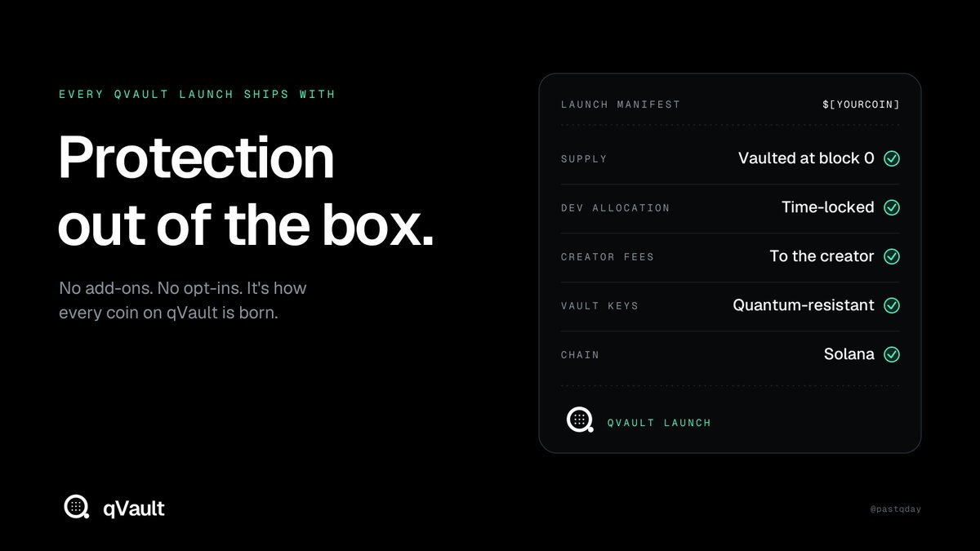Viewport: 980px width, 551px height.
Task: Click the green checkmark next to To the creator
Action: point(892,256)
